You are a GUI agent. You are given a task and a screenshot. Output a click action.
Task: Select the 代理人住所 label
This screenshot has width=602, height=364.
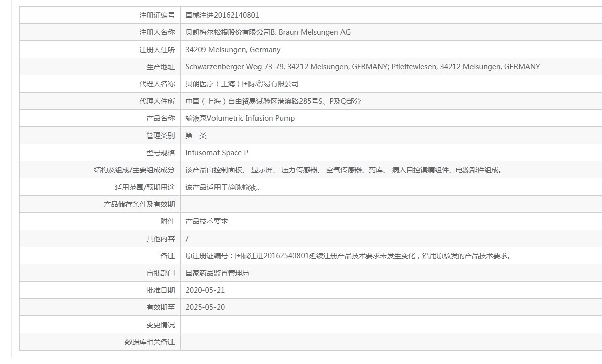point(157,101)
